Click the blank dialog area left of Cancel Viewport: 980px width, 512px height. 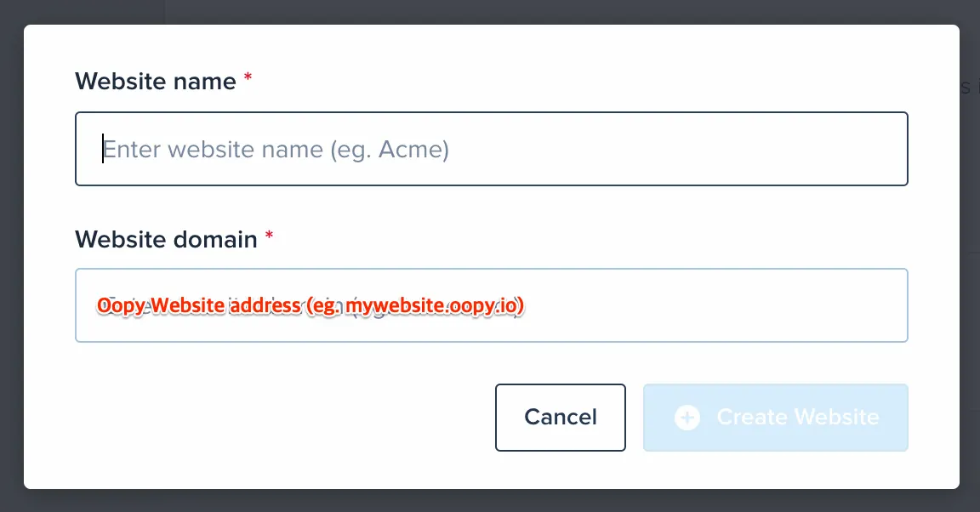[x=281, y=418]
